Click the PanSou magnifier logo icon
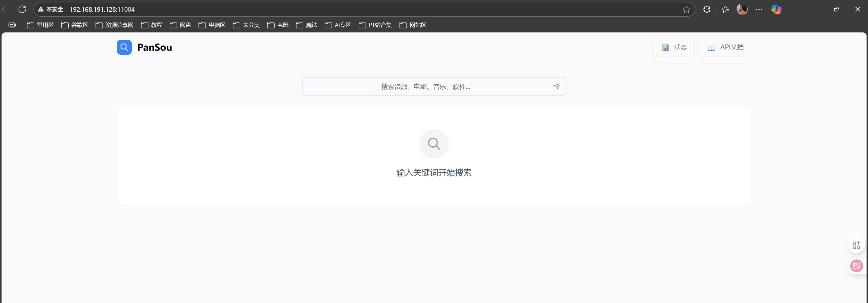Viewport: 868px width, 303px height. pos(124,47)
